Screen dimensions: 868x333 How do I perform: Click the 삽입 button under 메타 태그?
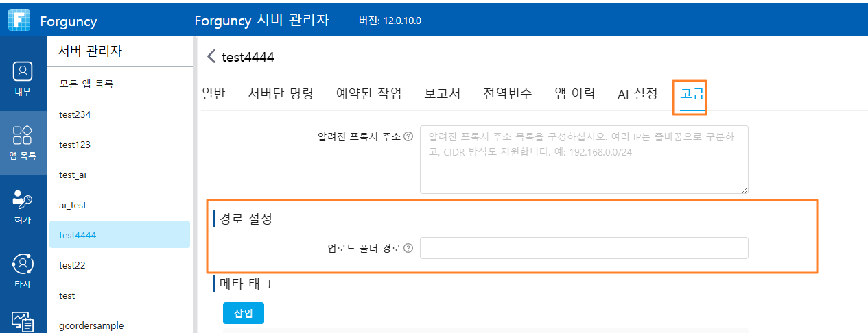(244, 313)
